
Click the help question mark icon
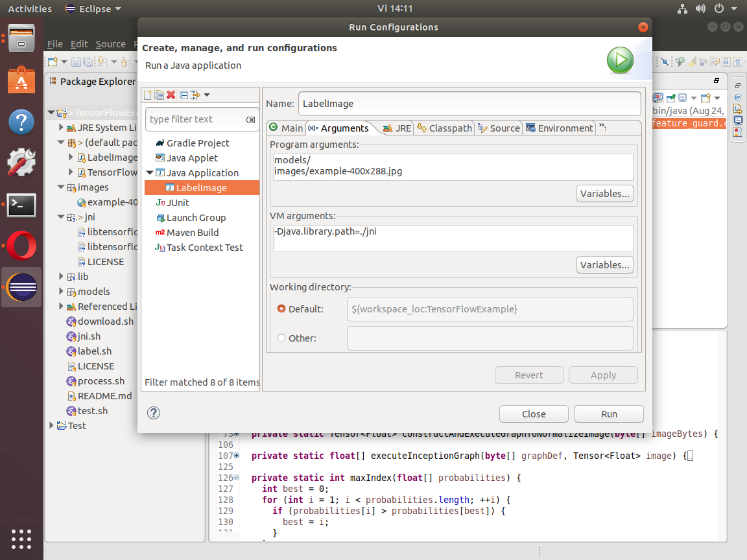(154, 414)
